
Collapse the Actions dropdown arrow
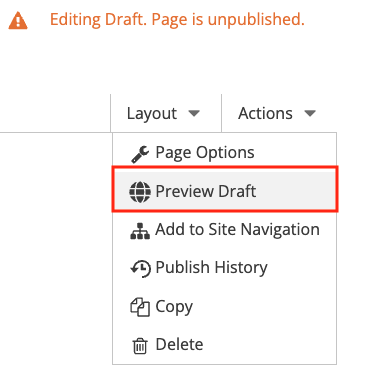pyautogui.click(x=310, y=114)
